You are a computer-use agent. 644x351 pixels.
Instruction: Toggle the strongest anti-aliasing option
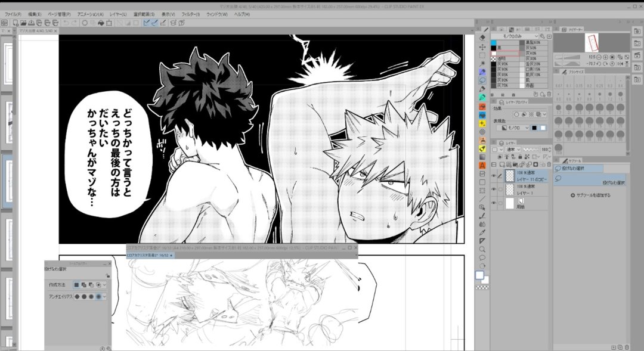click(x=98, y=296)
